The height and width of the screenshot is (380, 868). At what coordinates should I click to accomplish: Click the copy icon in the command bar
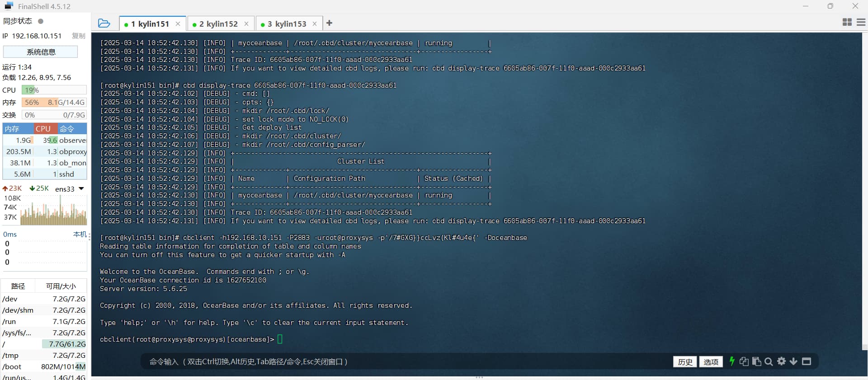744,361
